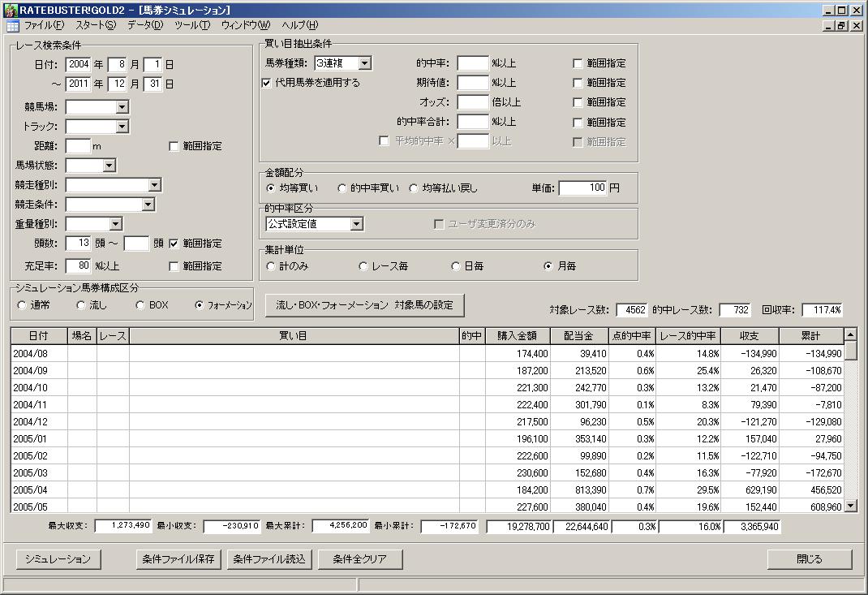Open the ヘルプ(H) menu
This screenshot has width=868, height=595.
click(x=299, y=25)
